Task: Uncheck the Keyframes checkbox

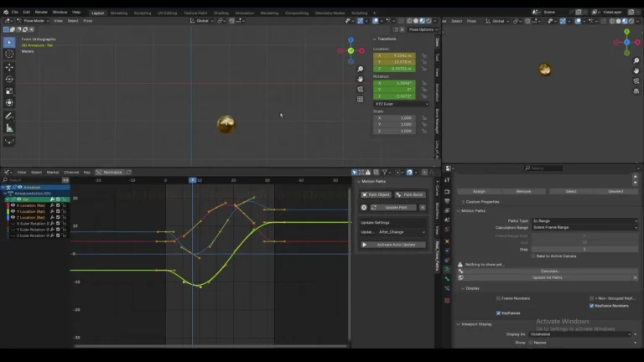Action: click(498, 313)
